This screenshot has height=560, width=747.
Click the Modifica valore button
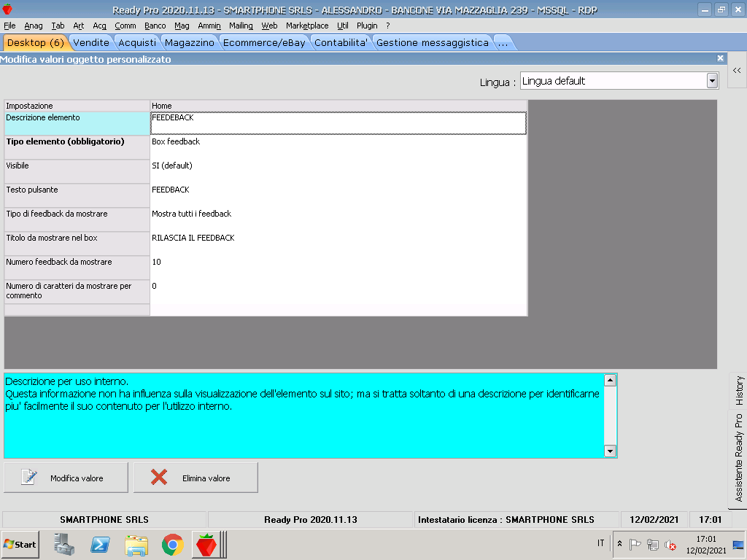[x=66, y=478]
